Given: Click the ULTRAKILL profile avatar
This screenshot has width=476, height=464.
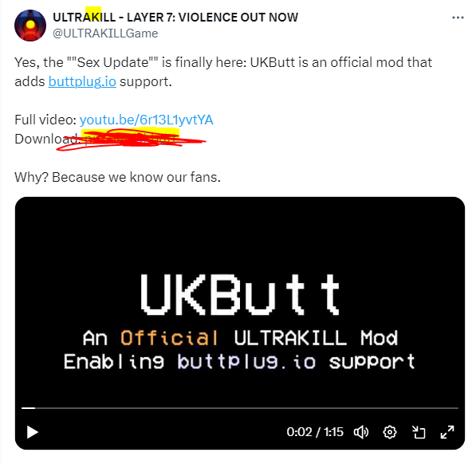Looking at the screenshot, I should point(30,26).
